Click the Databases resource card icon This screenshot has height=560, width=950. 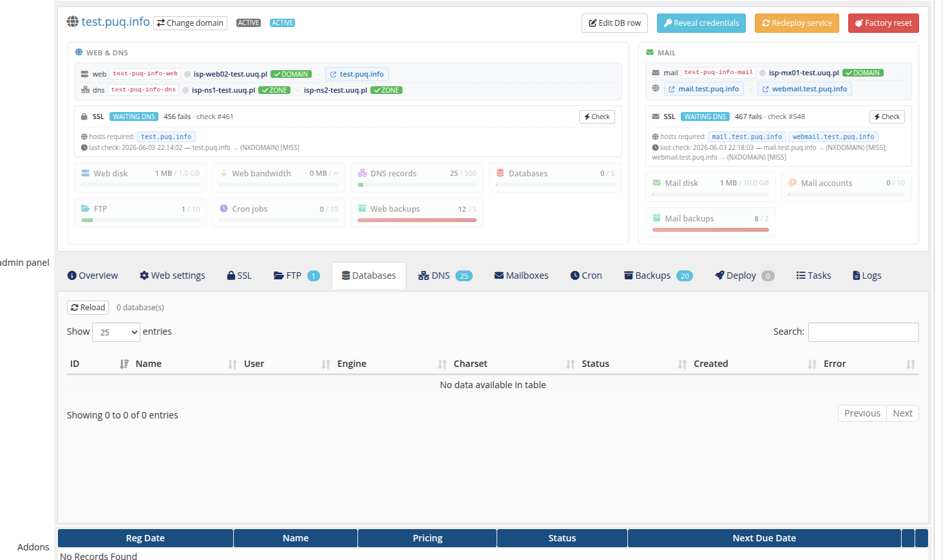500,173
